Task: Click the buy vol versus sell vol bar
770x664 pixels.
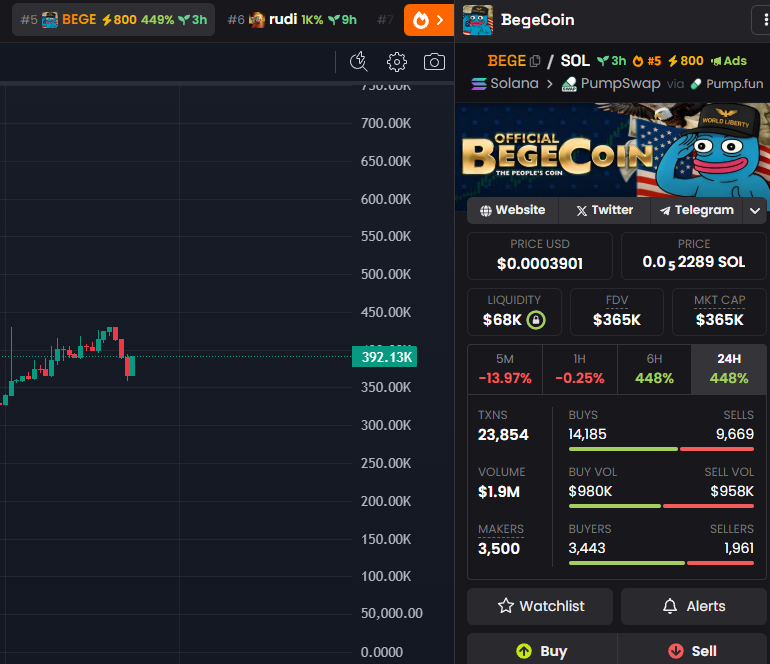Action: click(x=661, y=506)
